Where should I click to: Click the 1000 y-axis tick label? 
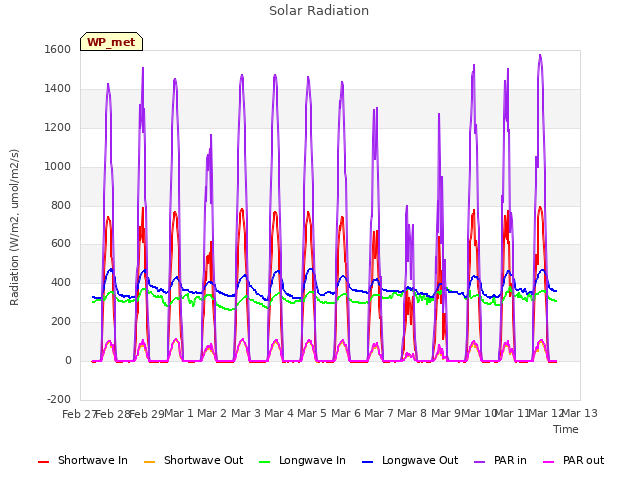[58, 166]
